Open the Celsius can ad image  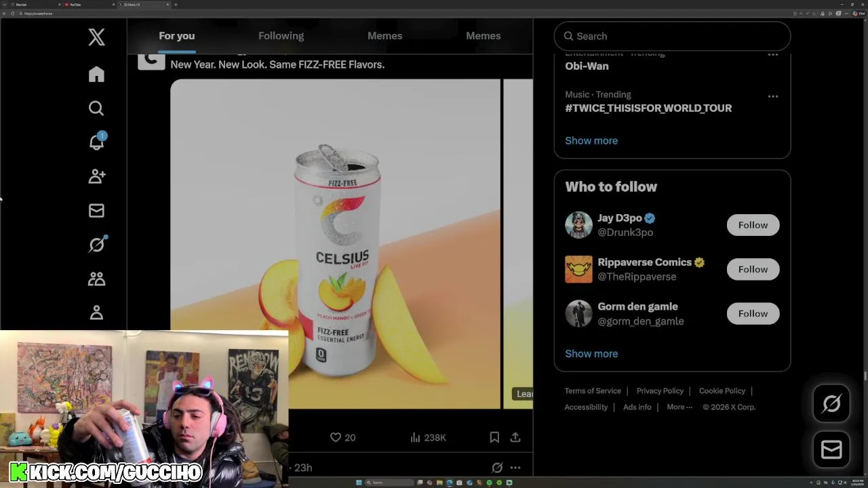335,244
